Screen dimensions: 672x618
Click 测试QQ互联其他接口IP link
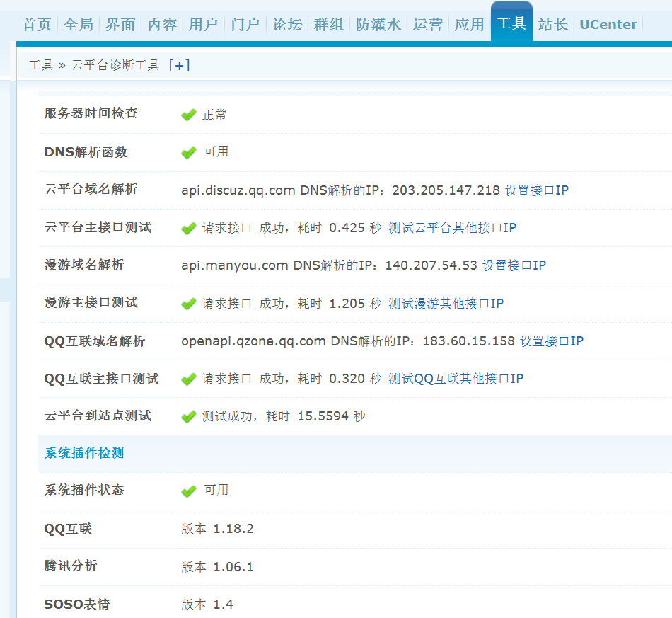pyautogui.click(x=456, y=379)
